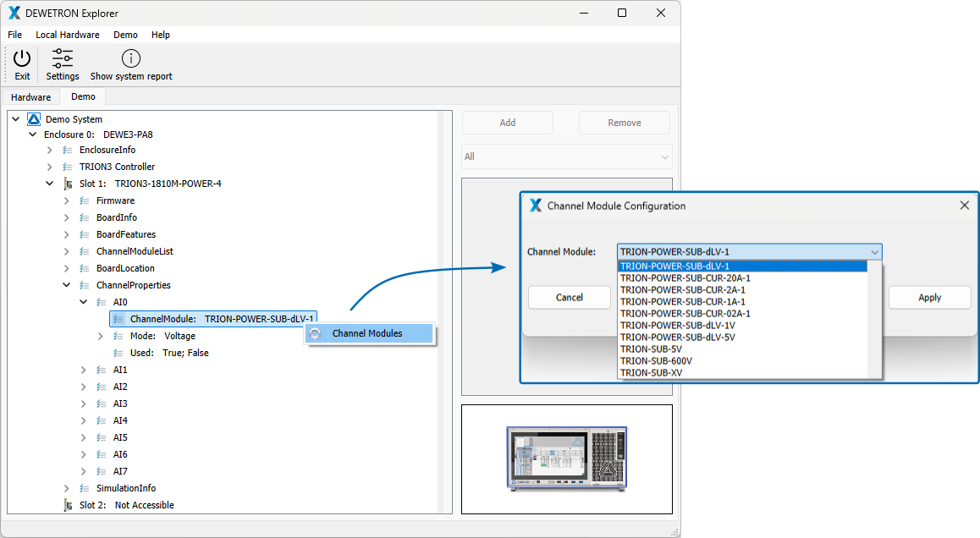Show system report info icon

point(130,58)
